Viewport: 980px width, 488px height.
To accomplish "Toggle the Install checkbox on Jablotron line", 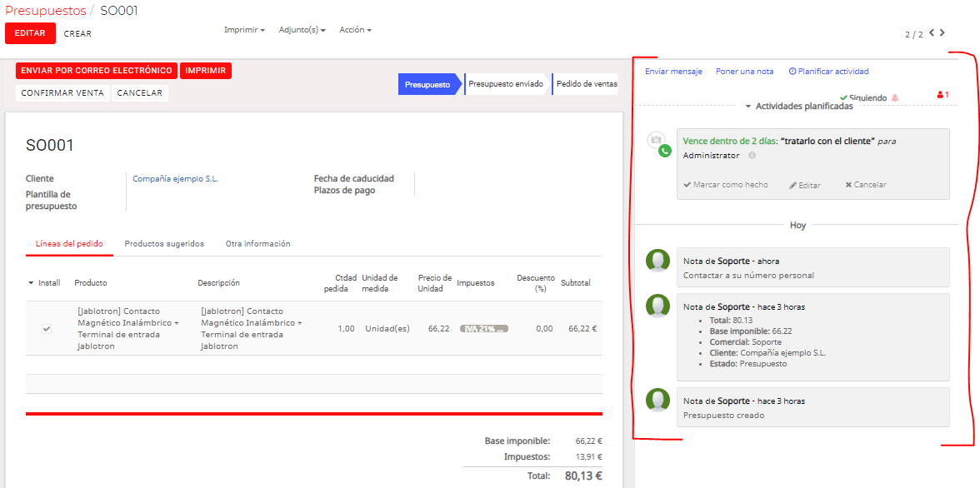I will pyautogui.click(x=47, y=329).
